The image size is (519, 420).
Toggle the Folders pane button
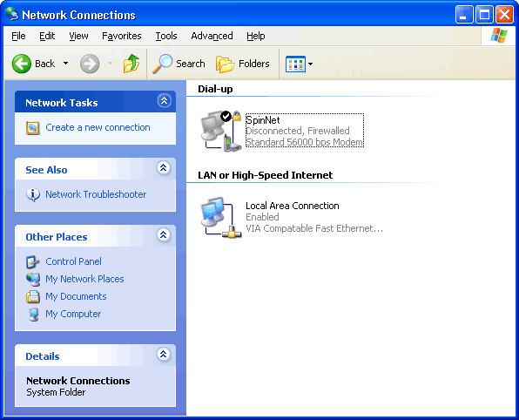tap(243, 64)
